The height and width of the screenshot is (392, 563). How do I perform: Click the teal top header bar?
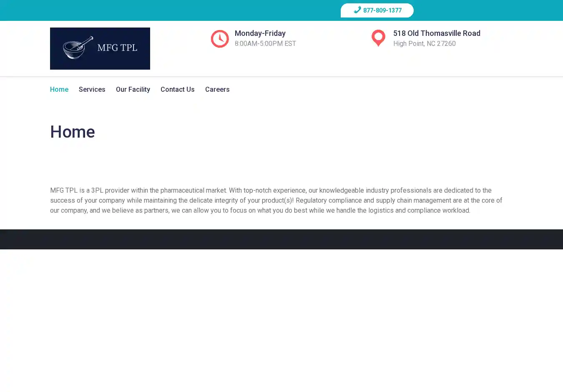[167, 10]
